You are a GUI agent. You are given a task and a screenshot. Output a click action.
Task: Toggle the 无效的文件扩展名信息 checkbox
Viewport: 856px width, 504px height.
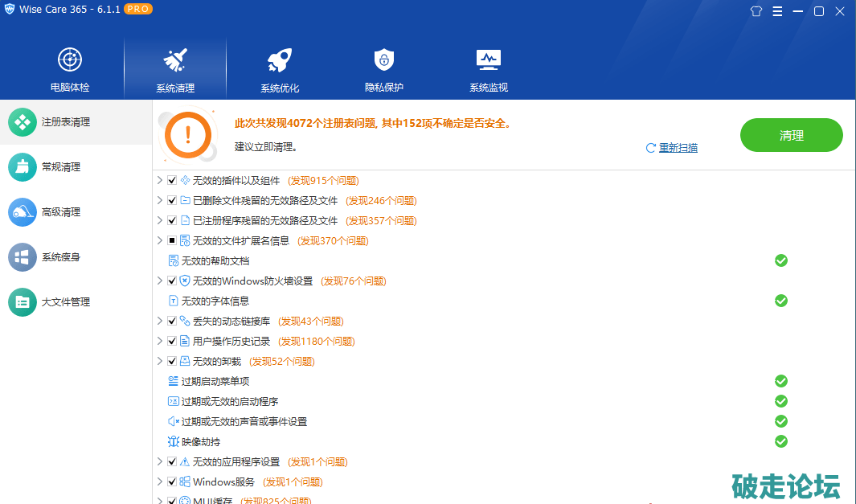click(x=172, y=241)
